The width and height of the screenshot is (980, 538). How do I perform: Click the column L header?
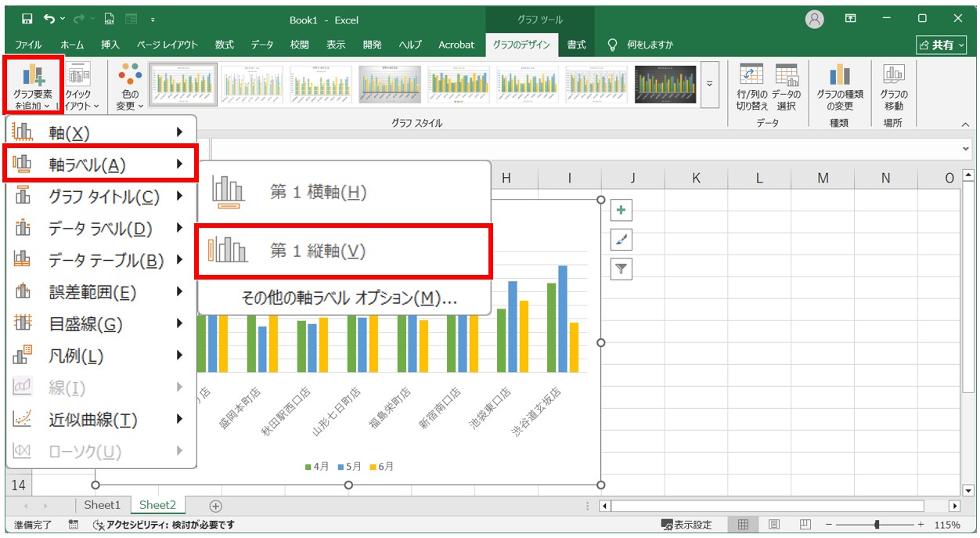[759, 179]
